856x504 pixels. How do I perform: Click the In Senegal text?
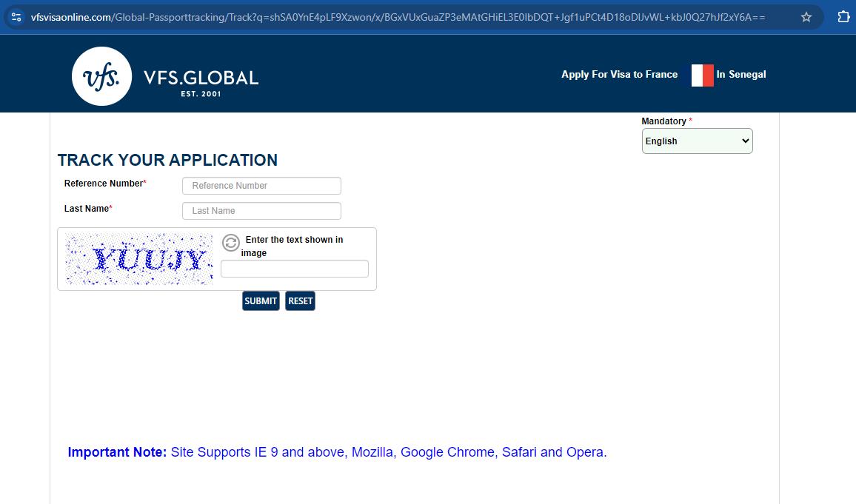click(741, 75)
